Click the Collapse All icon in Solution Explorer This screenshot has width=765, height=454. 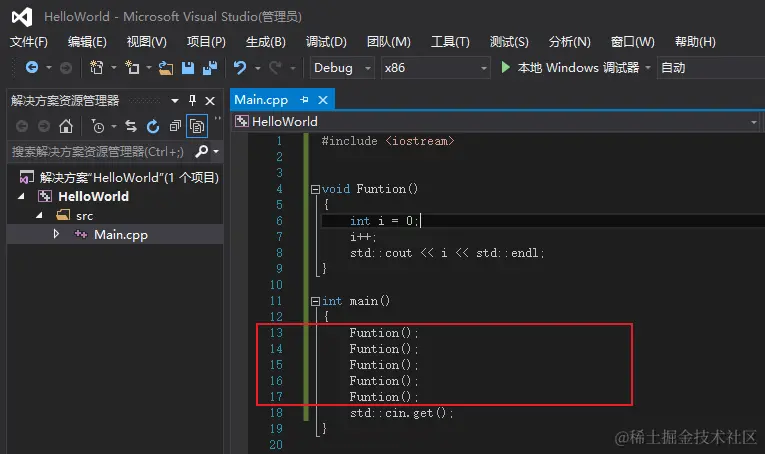pyautogui.click(x=175, y=127)
